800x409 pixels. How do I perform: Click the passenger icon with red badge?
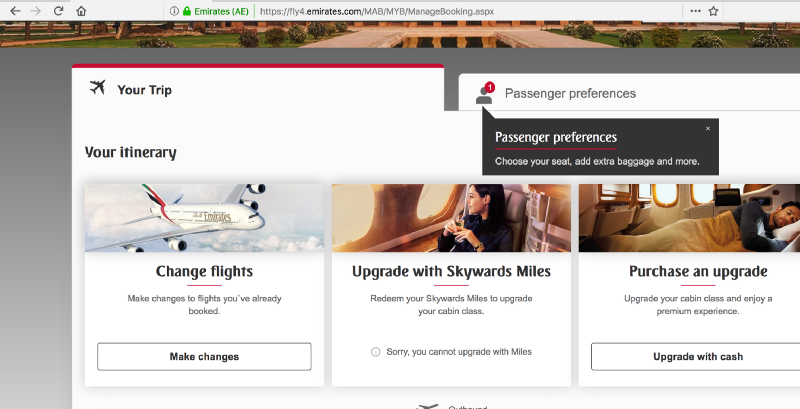click(485, 93)
